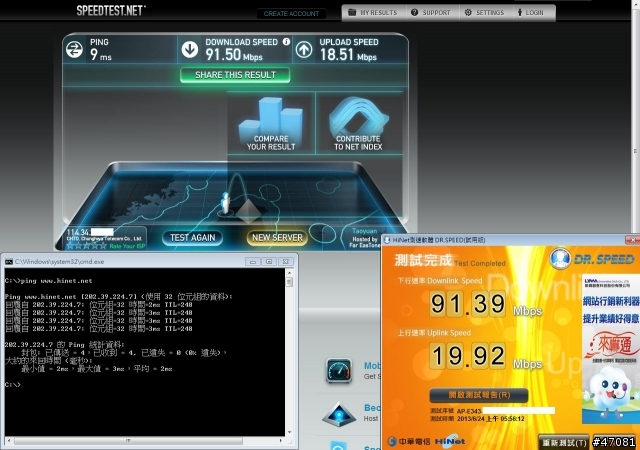Image resolution: width=640 pixels, height=450 pixels.
Task: Click the cmd.exe title bar icon
Action: click(x=9, y=261)
